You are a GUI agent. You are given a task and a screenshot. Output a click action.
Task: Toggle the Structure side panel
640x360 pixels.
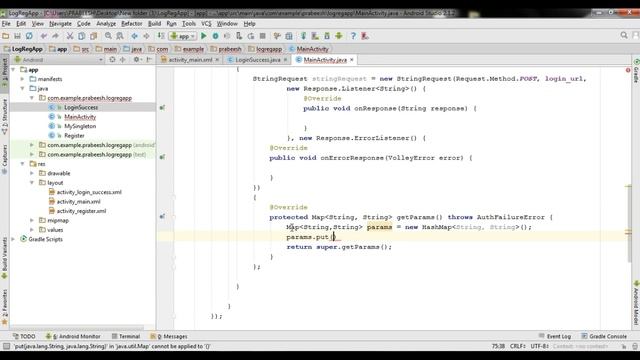coord(4,117)
